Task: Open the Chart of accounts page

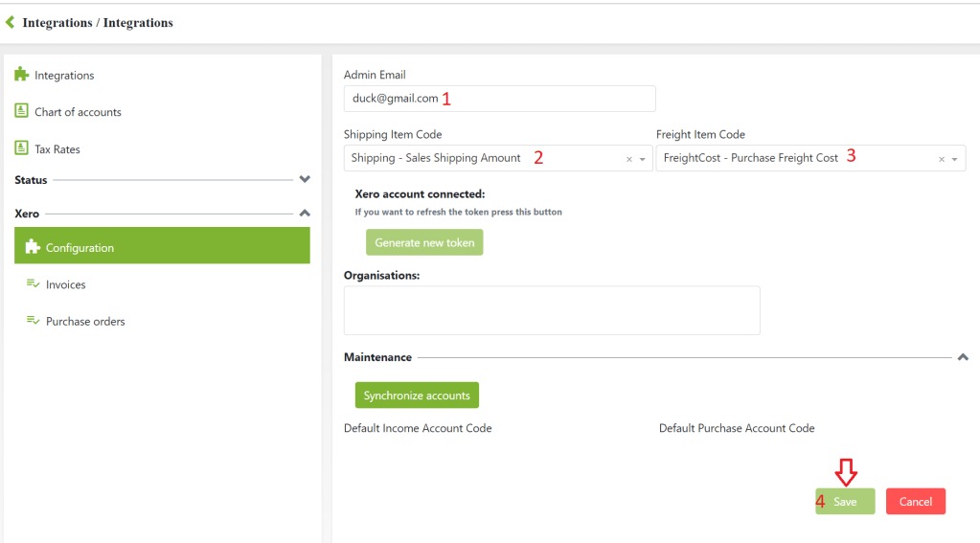Action: pos(78,112)
